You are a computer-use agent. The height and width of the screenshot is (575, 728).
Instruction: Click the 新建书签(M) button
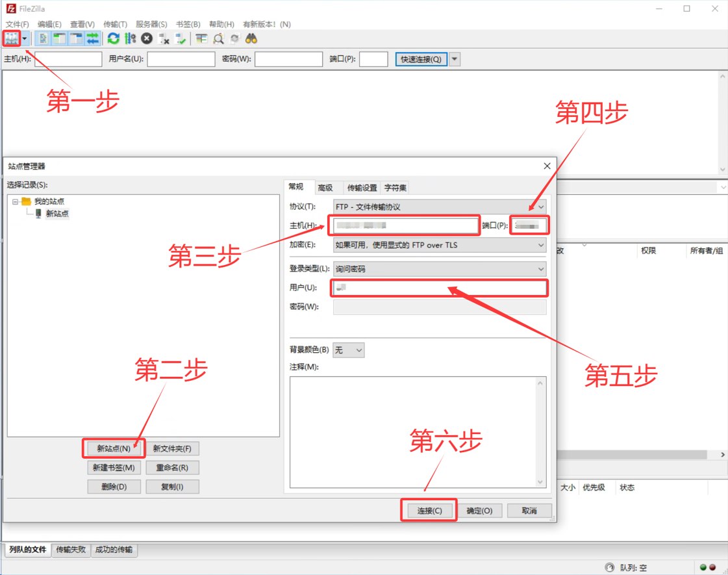tap(114, 468)
